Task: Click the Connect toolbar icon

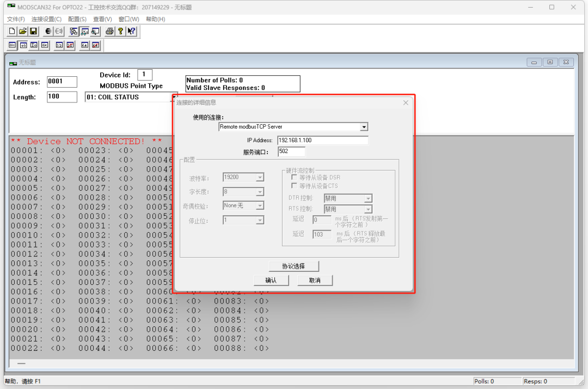Action: 48,31
